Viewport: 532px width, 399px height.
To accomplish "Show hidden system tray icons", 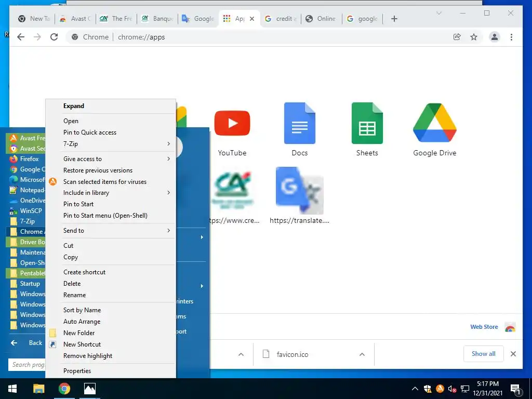I will tap(415, 389).
